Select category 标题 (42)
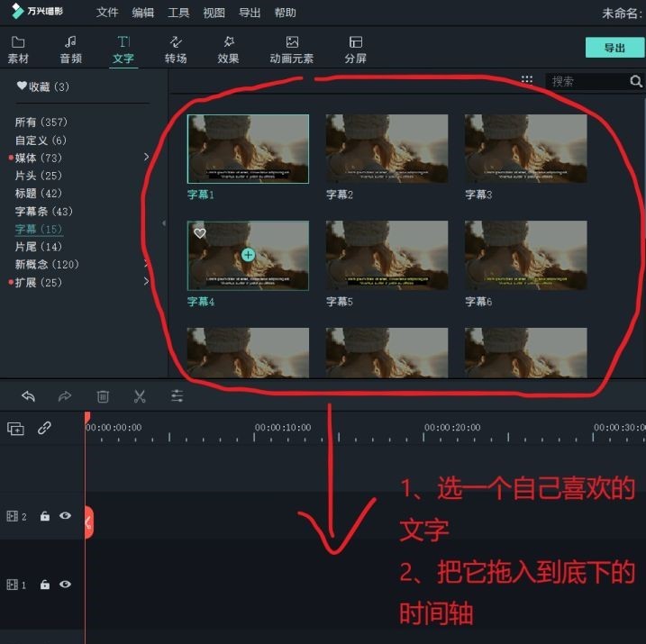Viewport: 646px width, 644px height. 39,193
